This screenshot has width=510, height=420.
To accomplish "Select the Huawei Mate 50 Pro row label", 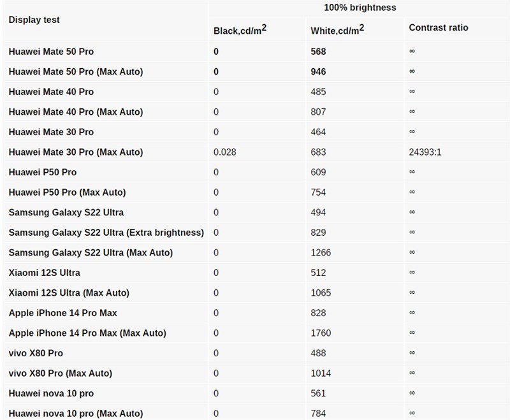I will coord(51,52).
